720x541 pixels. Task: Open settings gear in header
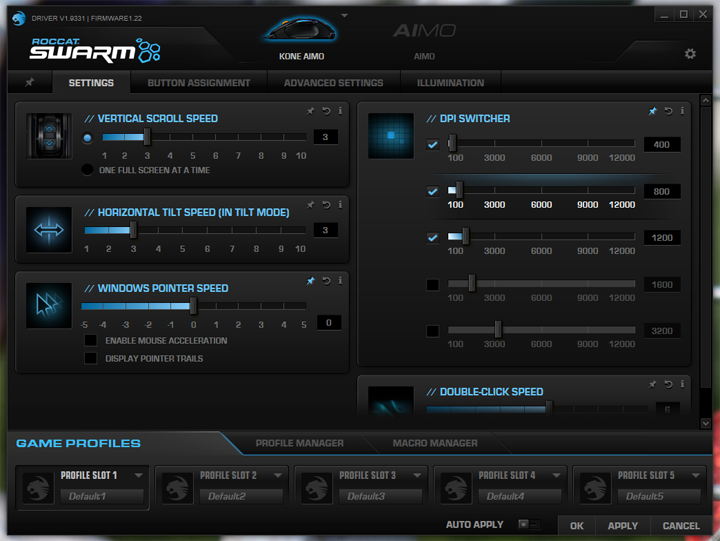point(690,54)
